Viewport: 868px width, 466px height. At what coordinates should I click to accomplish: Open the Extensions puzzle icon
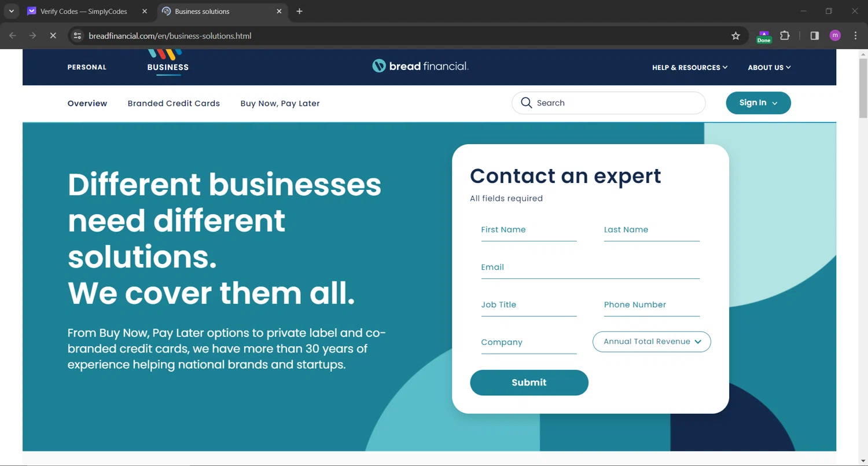pyautogui.click(x=785, y=36)
